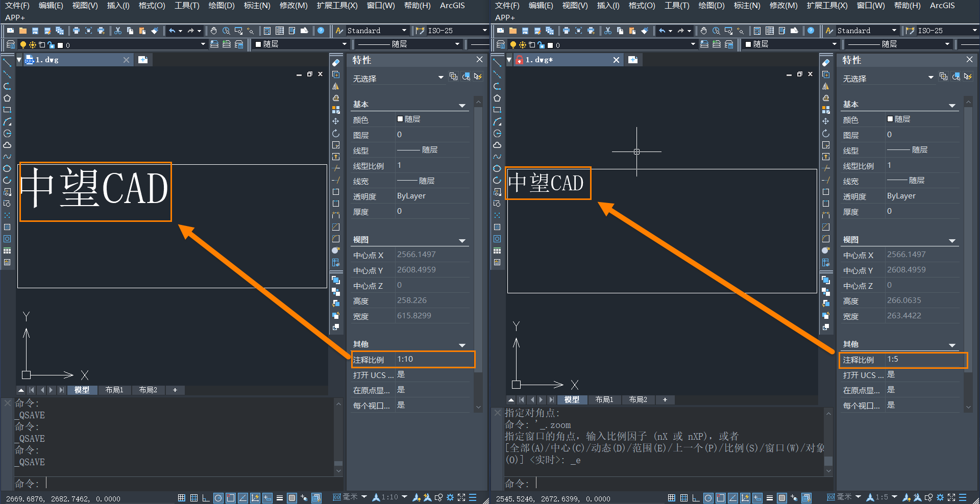Click the customize menu icon in left status bar
Viewport: 980px width, 504px height.
pyautogui.click(x=473, y=497)
